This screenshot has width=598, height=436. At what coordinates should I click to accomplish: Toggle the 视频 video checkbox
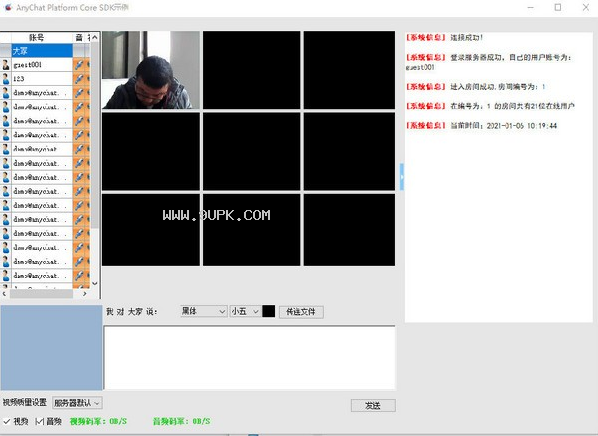(6, 421)
